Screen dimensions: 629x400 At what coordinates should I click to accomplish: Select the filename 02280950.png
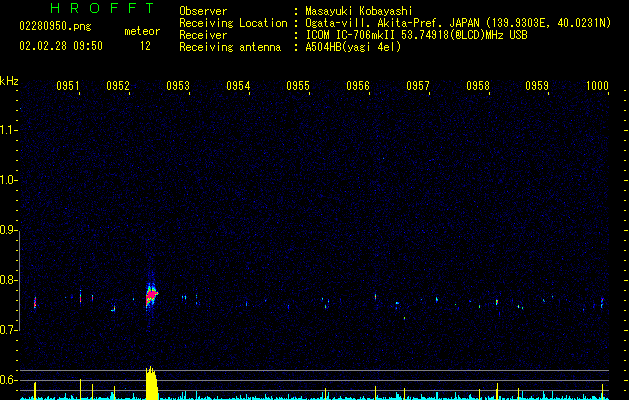pos(55,26)
